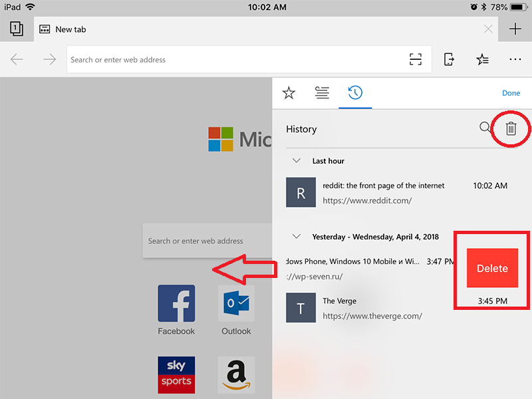Image resolution: width=532 pixels, height=399 pixels.
Task: Click the Microsoft logo on page
Action: coord(240,139)
